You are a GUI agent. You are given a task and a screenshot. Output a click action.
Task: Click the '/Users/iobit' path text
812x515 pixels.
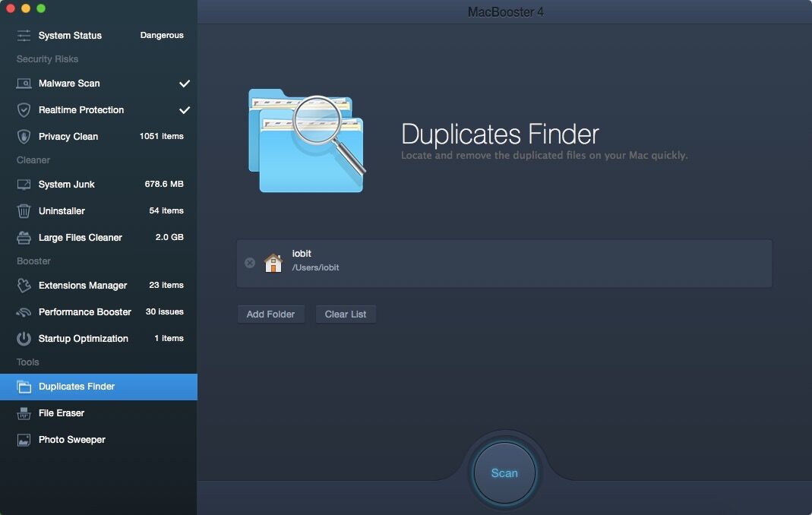tap(315, 268)
